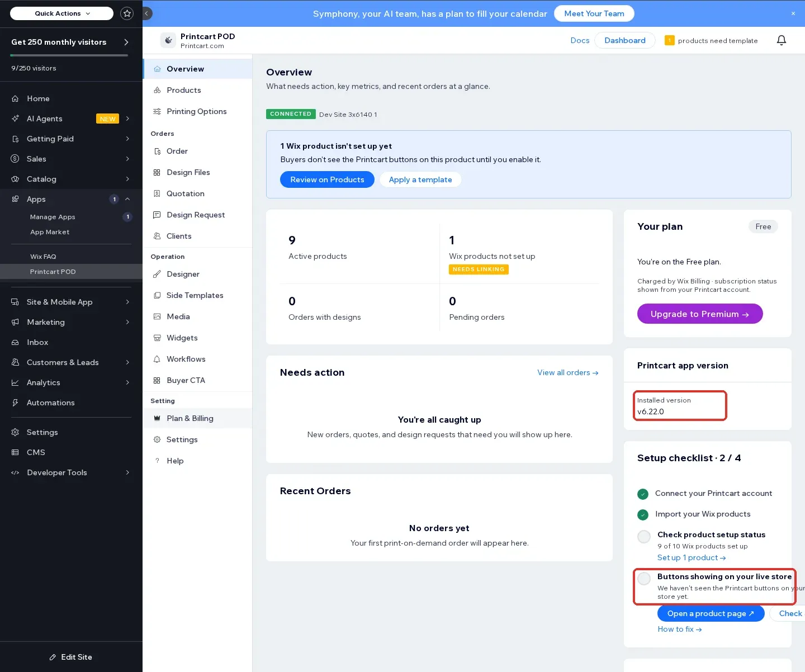Viewport: 805px width, 672px height.
Task: Click the Set up 1 product link
Action: pos(692,557)
